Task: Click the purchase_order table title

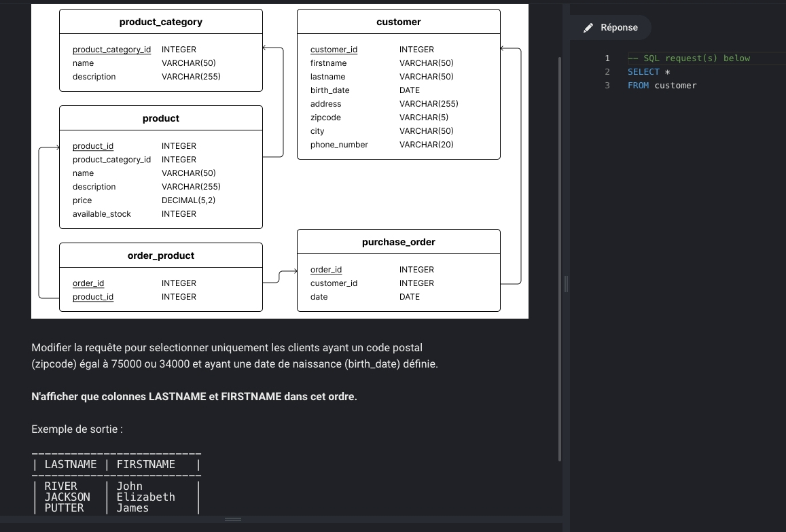Action: (399, 242)
